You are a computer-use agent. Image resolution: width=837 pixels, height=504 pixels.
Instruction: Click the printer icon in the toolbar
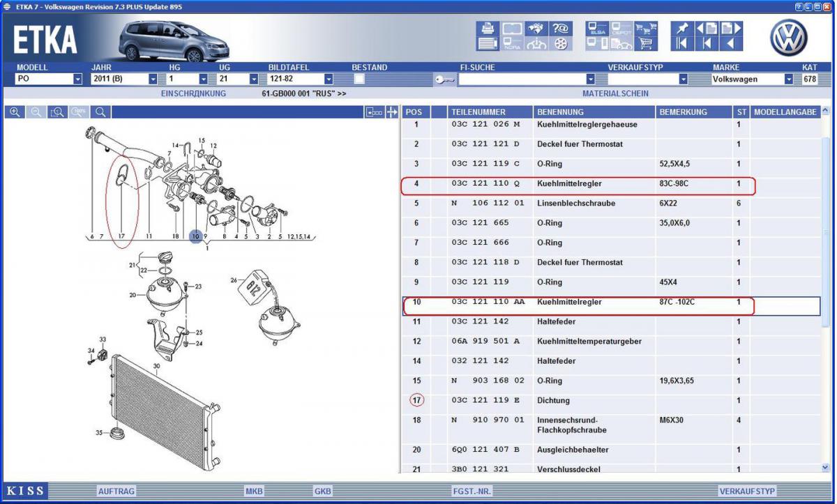488,29
